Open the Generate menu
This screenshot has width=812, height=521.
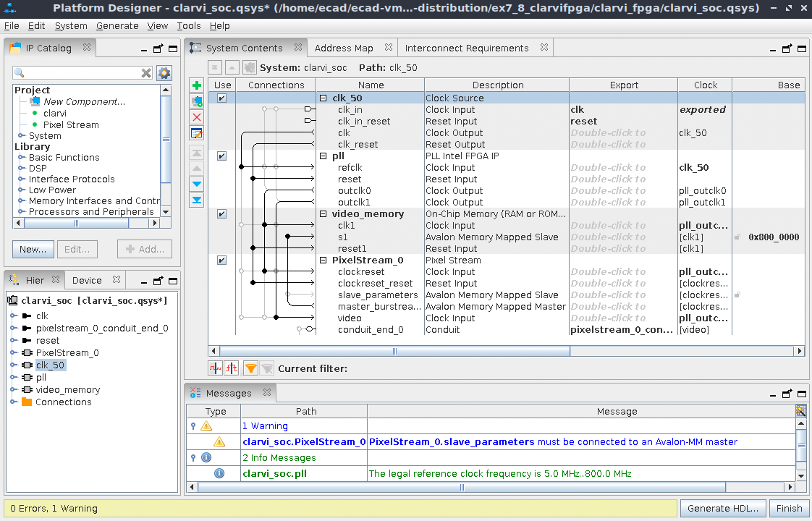click(117, 25)
